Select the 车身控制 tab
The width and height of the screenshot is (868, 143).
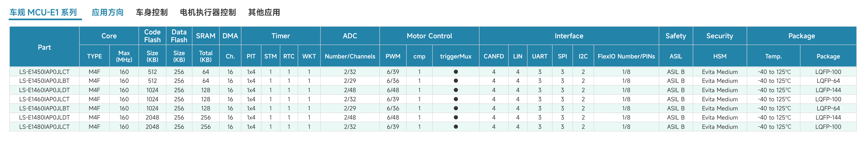click(x=152, y=12)
